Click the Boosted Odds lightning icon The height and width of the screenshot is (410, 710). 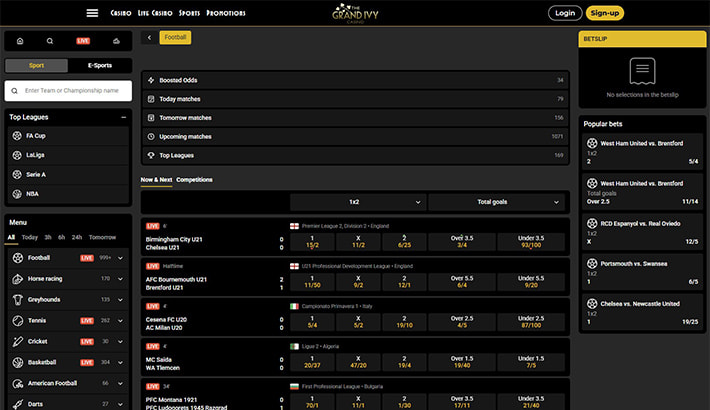click(x=151, y=80)
